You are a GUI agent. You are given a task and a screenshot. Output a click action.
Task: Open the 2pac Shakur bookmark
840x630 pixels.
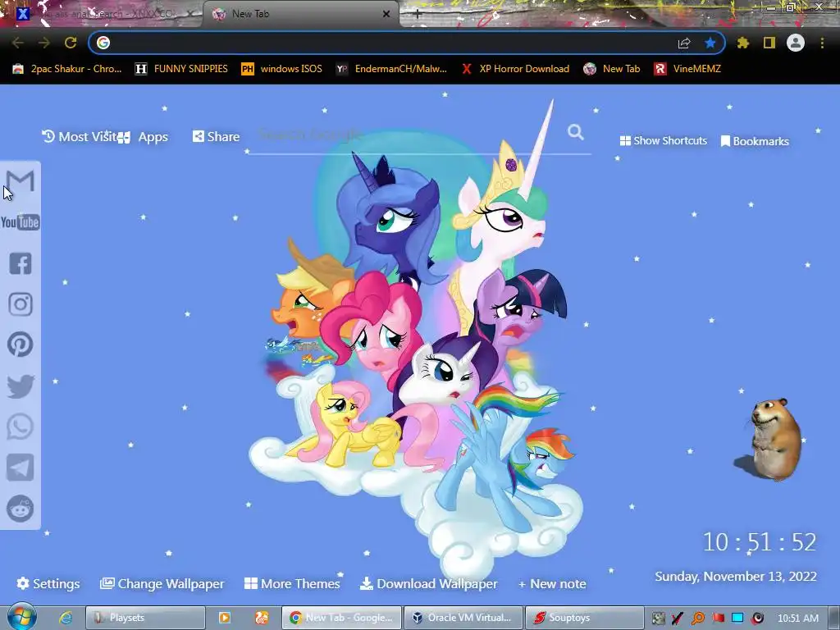(x=67, y=69)
